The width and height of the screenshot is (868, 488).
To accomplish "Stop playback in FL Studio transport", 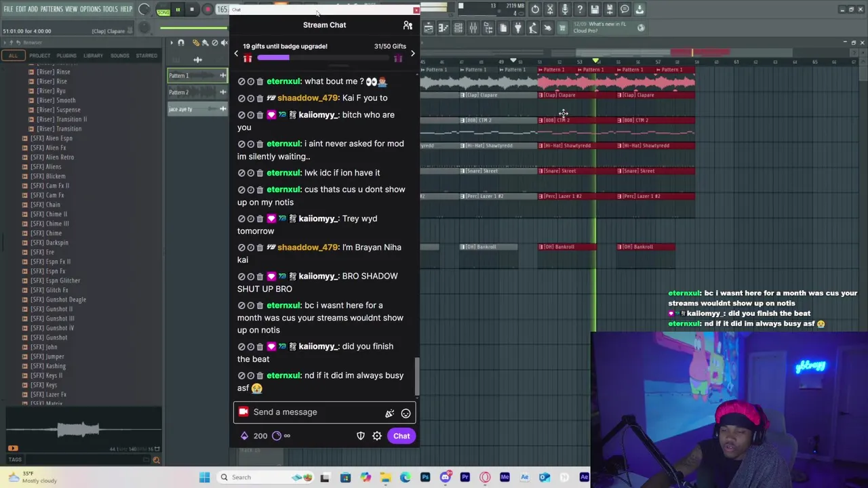I will pos(192,10).
